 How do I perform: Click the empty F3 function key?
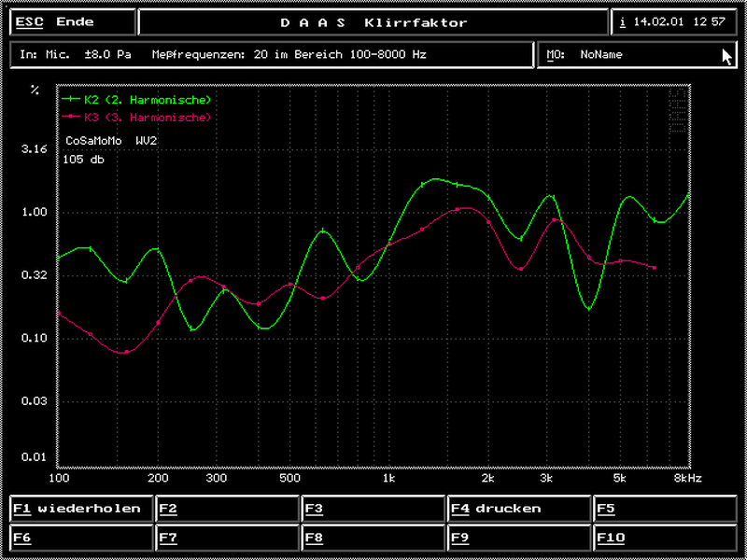[373, 509]
